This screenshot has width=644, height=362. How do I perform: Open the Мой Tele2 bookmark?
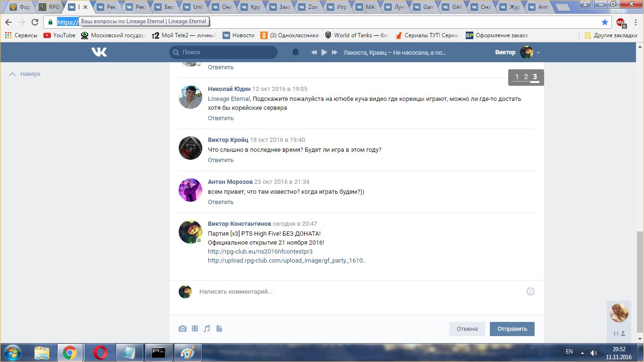pos(184,35)
